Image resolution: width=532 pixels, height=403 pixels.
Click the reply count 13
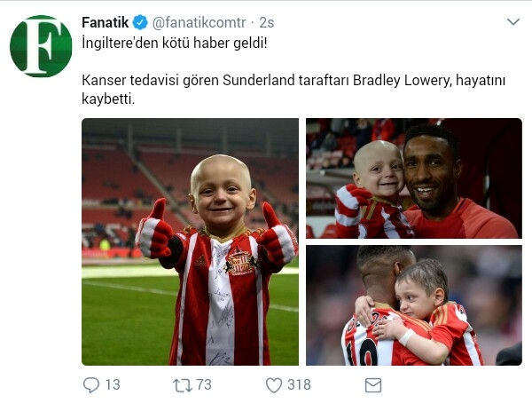point(113,385)
